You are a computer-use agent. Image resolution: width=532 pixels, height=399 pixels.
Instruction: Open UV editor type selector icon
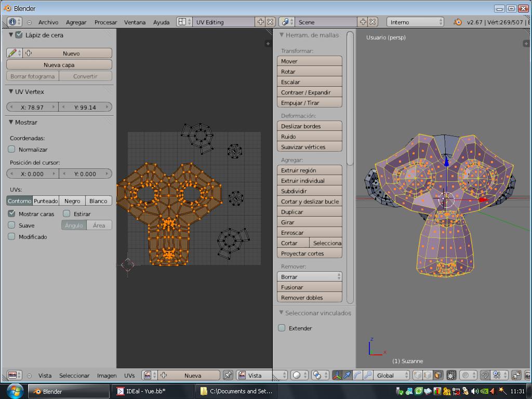[x=14, y=375]
